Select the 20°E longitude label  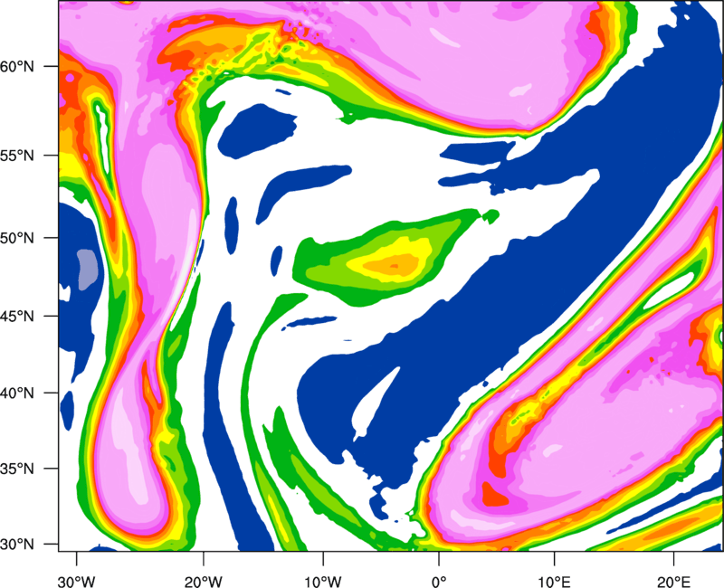click(673, 582)
